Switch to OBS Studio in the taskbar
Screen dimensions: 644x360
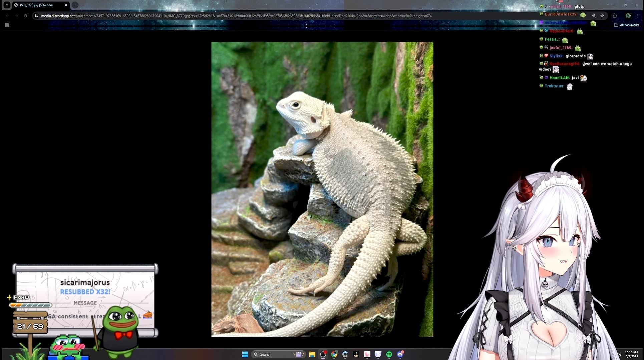coord(323,354)
